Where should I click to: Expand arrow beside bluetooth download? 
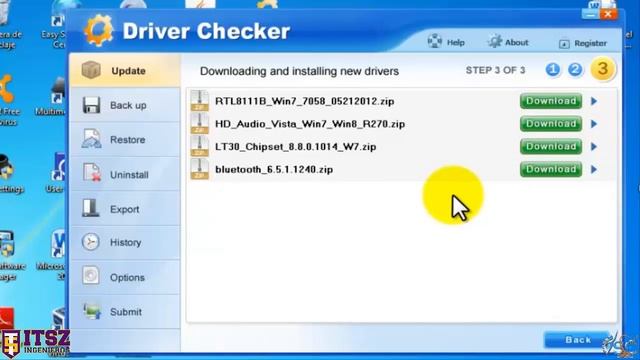click(x=594, y=169)
